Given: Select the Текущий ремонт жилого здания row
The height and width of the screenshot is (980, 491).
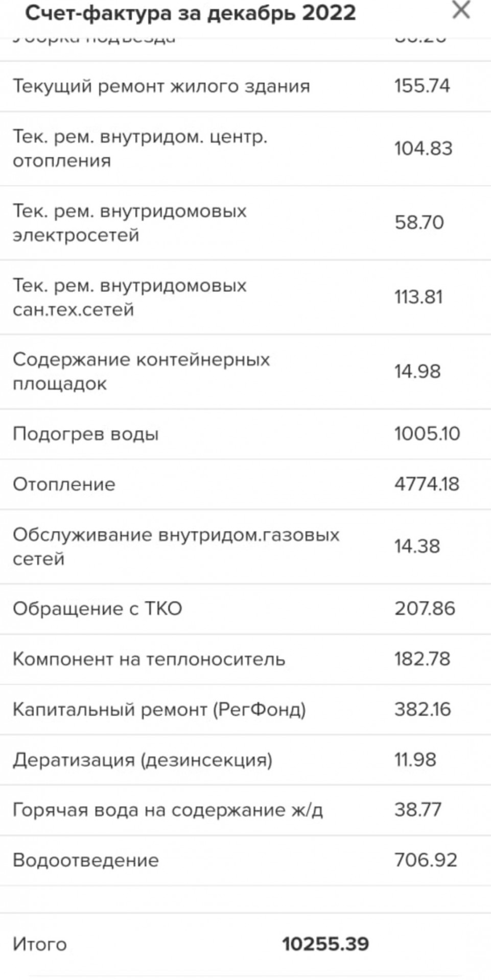Looking at the screenshot, I should coord(245,86).
